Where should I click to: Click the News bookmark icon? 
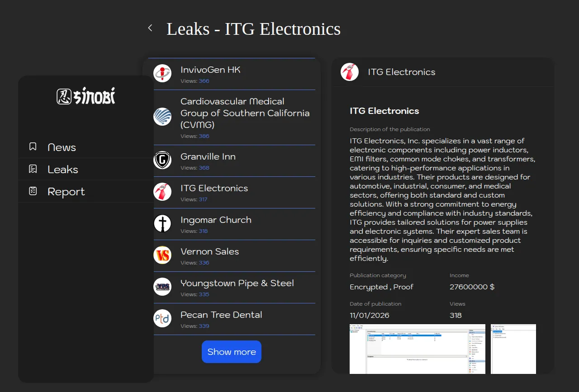click(33, 146)
